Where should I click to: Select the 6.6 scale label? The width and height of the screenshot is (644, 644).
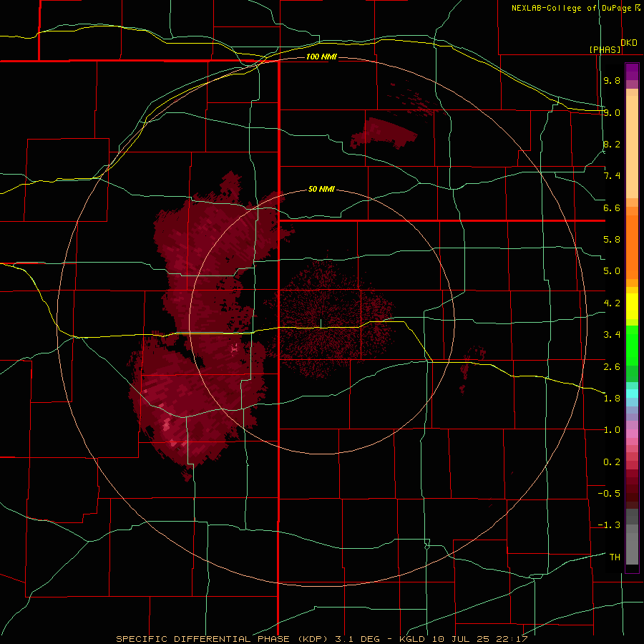(612, 208)
